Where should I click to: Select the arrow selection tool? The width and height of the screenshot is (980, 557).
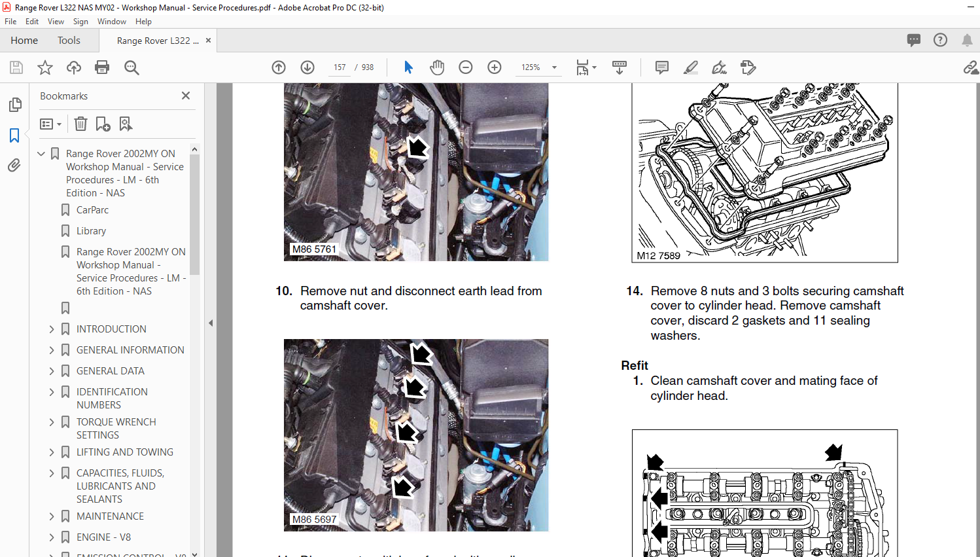click(408, 67)
